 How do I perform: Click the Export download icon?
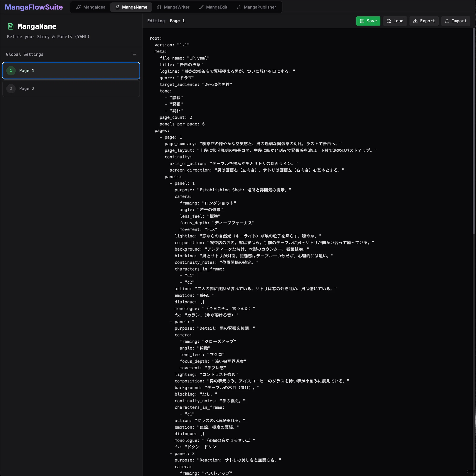tap(415, 21)
